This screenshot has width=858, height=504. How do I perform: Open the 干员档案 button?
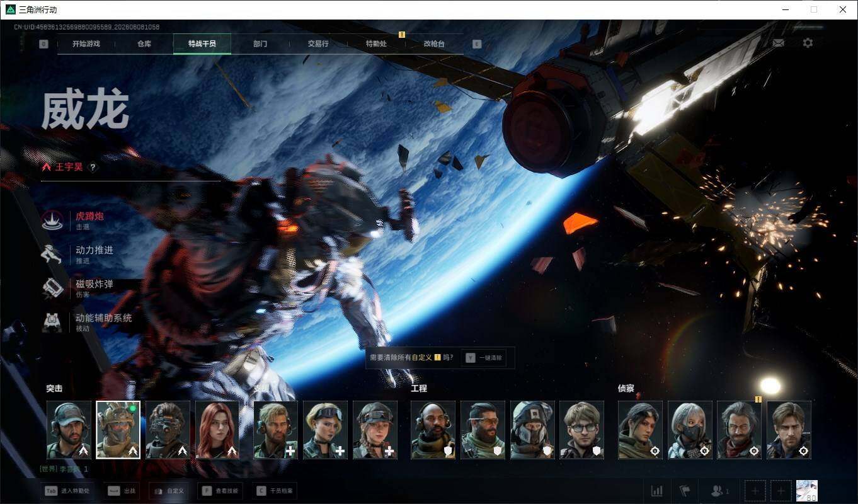pos(274,491)
